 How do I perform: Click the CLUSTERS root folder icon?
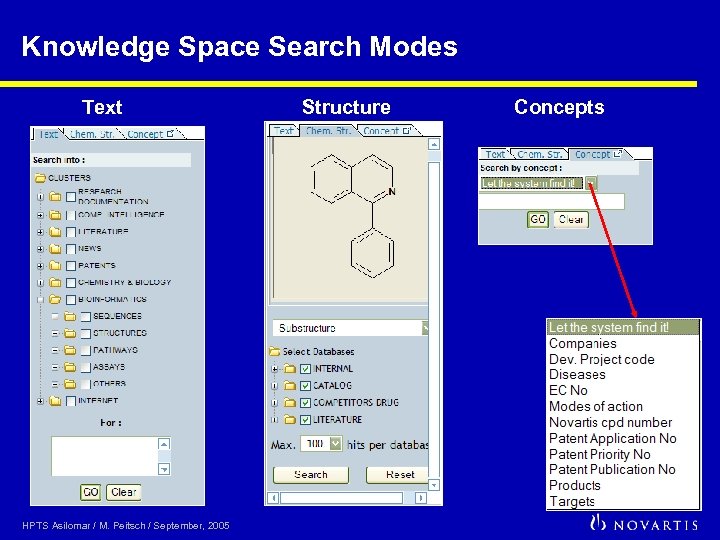tap(40, 178)
